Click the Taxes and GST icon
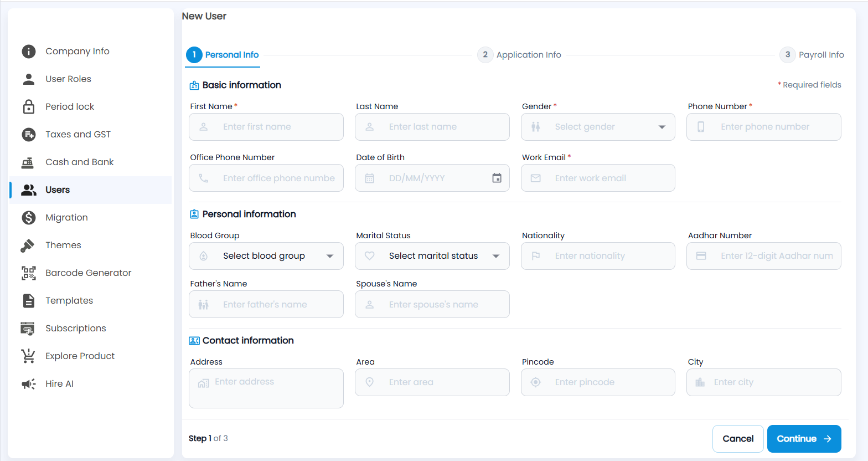This screenshot has height=461, width=868. coord(29,135)
